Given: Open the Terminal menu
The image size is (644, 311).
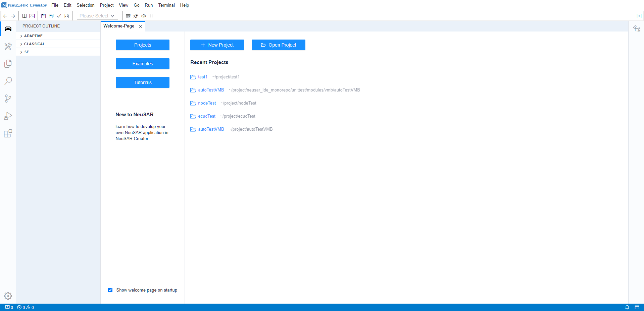Looking at the screenshot, I should point(166,5).
